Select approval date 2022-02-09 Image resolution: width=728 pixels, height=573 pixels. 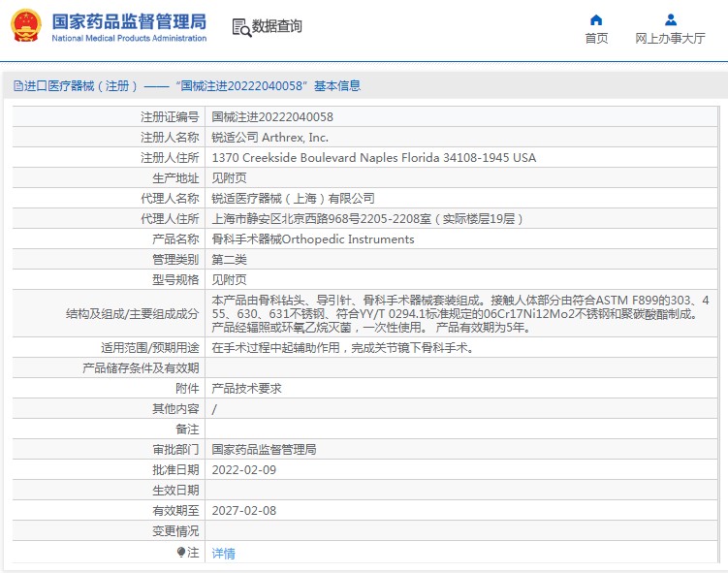point(244,470)
